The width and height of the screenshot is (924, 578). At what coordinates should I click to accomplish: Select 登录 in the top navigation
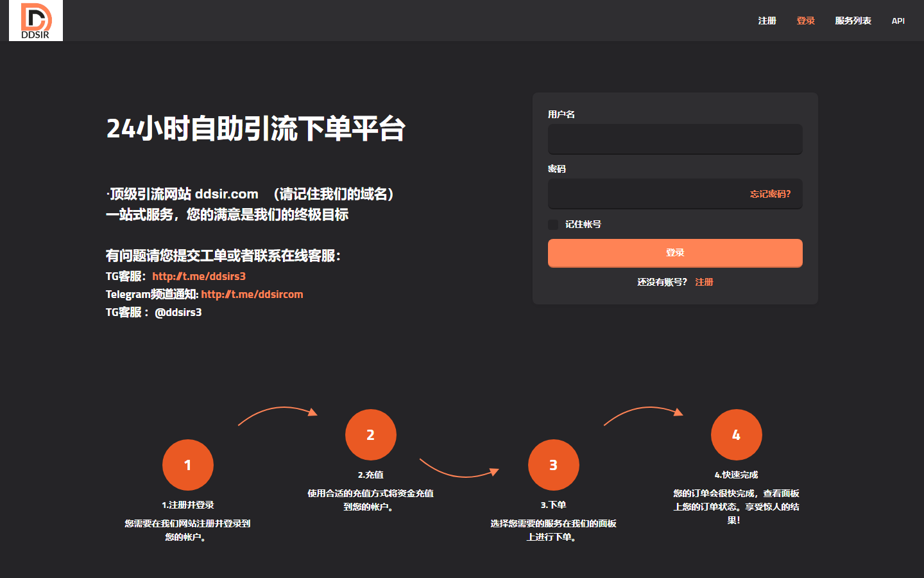(x=805, y=21)
